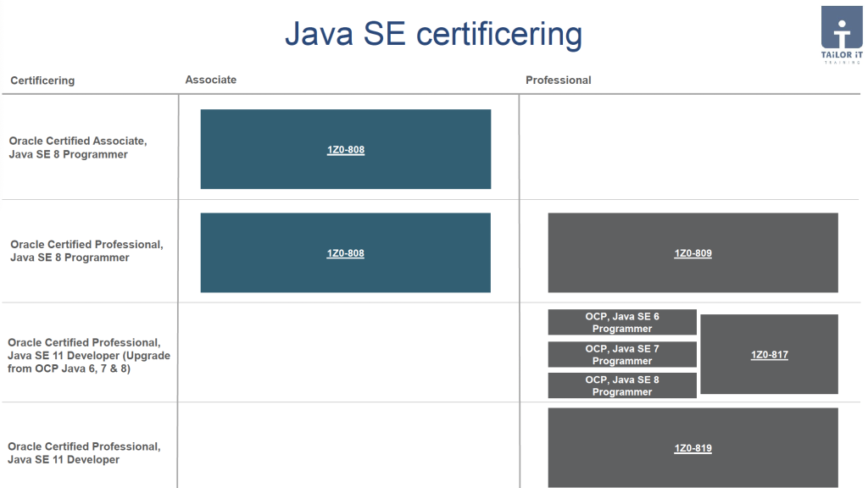
Task: Open 1Z0-808 link in Associate Java SE 8 row
Action: (x=346, y=149)
